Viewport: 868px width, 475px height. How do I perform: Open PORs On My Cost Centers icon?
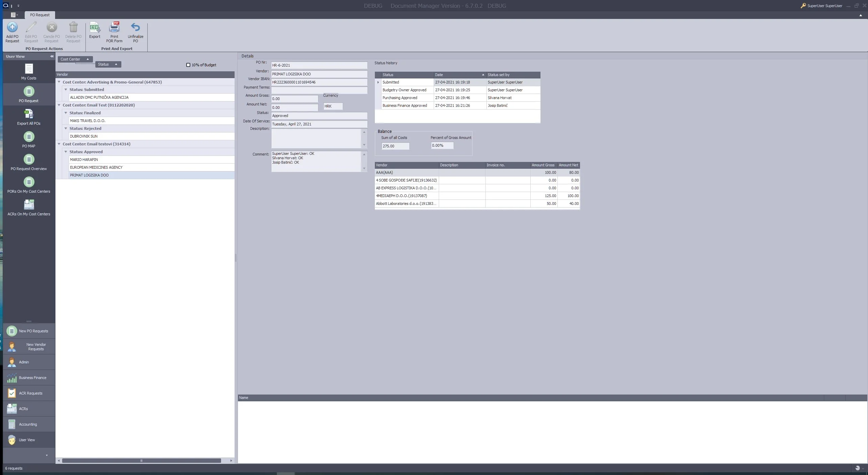(x=29, y=182)
